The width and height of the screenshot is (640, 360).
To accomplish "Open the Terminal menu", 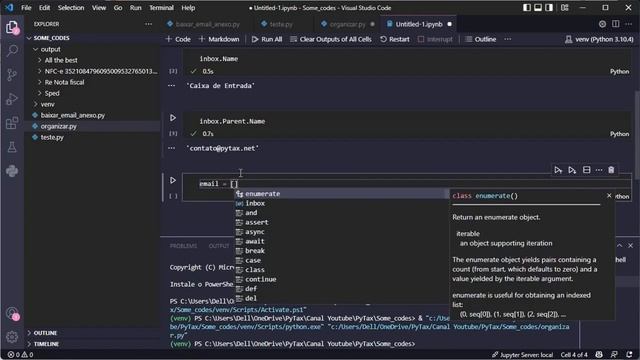I will click(x=161, y=8).
